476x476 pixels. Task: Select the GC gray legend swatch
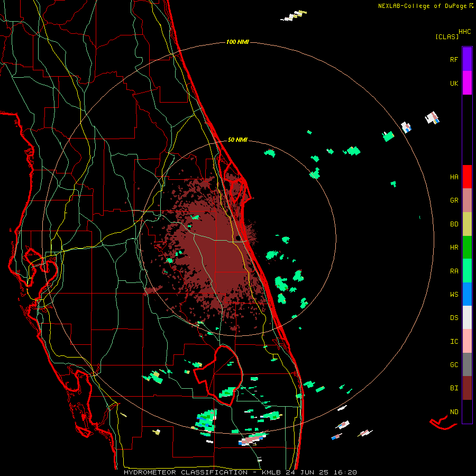(467, 364)
